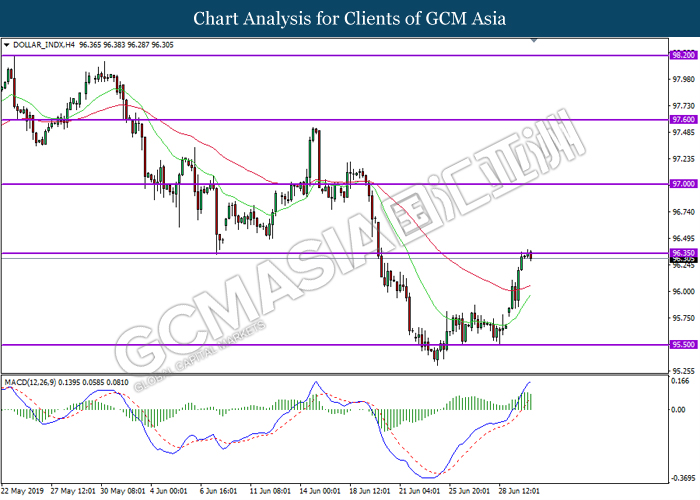Image resolution: width=700 pixels, height=500 pixels.
Task: Click the black current price tag 96.305
Action: coord(684,260)
